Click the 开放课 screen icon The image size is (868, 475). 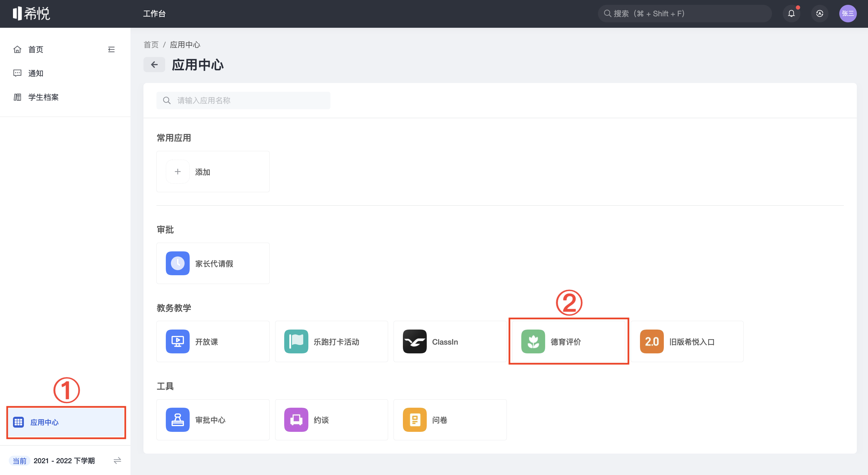[x=178, y=341]
